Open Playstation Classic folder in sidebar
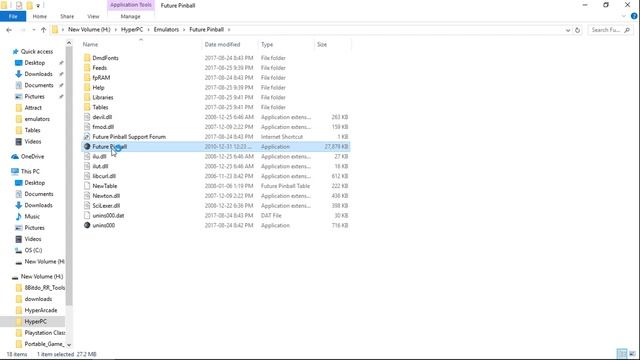 tap(44, 333)
